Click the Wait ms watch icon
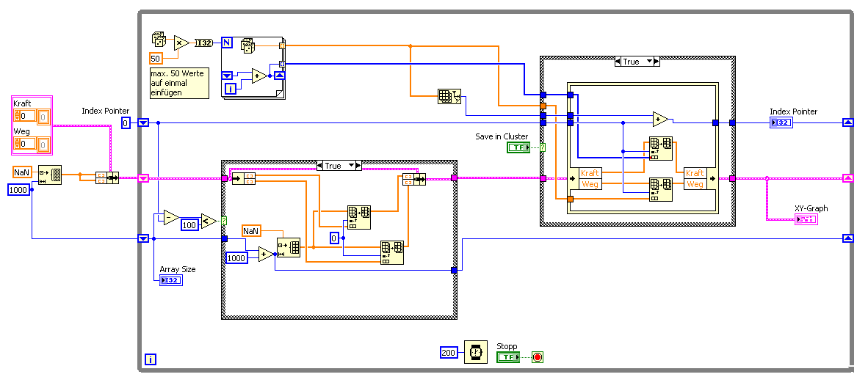Viewport: 868px width, 388px height. (475, 351)
